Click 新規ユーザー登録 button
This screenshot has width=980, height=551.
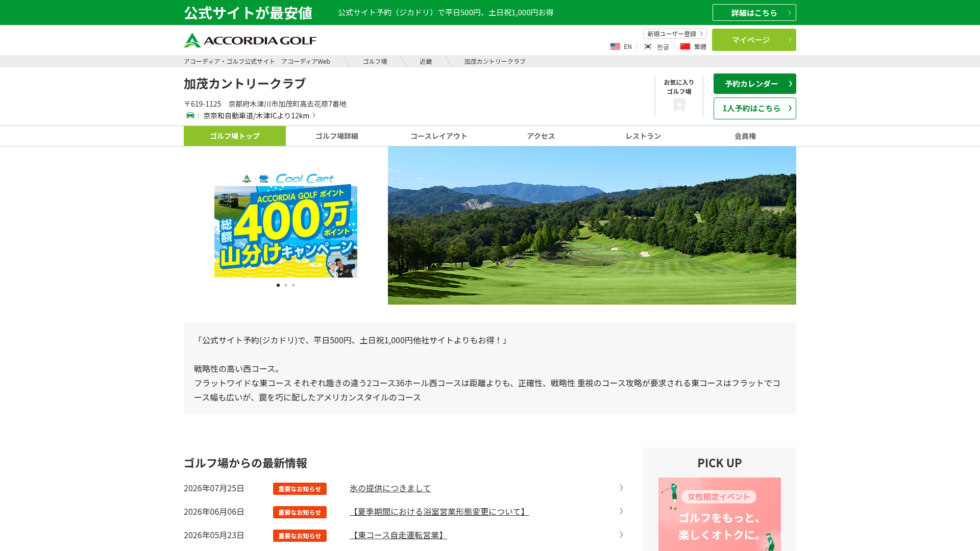pyautogui.click(x=675, y=34)
